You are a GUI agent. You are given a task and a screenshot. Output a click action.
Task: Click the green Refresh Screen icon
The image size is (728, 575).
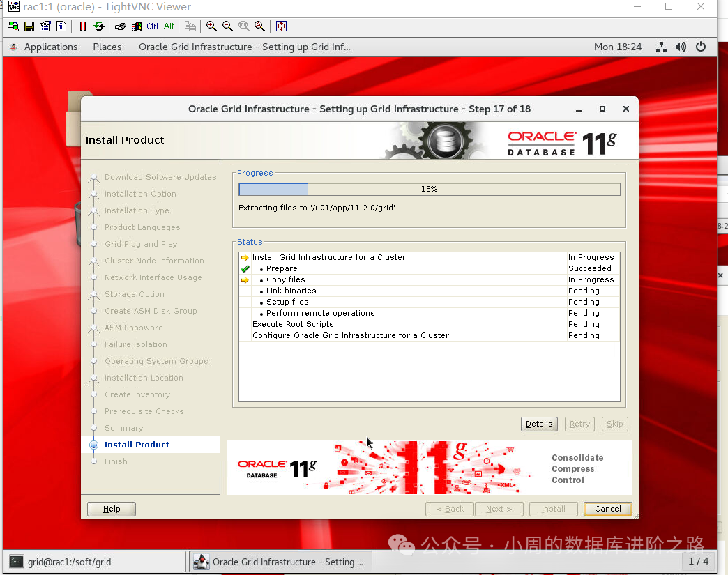coord(99,26)
